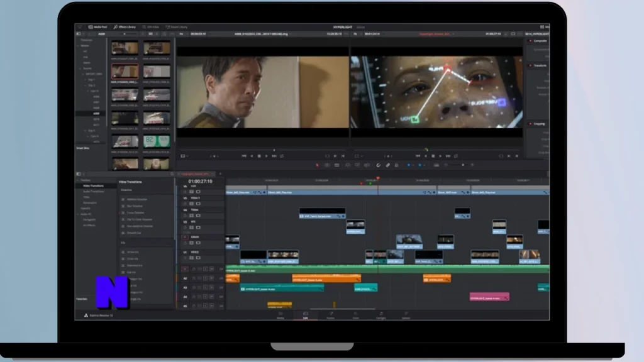Jump to first frame in timeline viewer
The width and height of the screenshot is (644, 362).
[418, 156]
